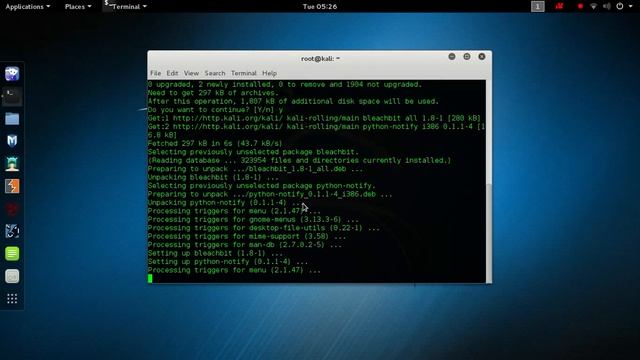Screen dimensions: 640x360
Task: Open the Applications menu
Action: 28,7
